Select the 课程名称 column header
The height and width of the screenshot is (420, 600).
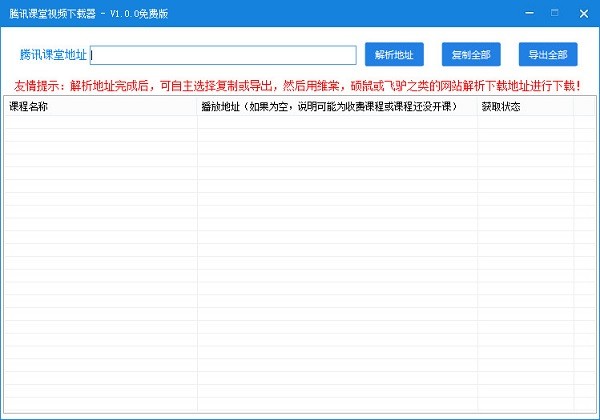(x=101, y=106)
